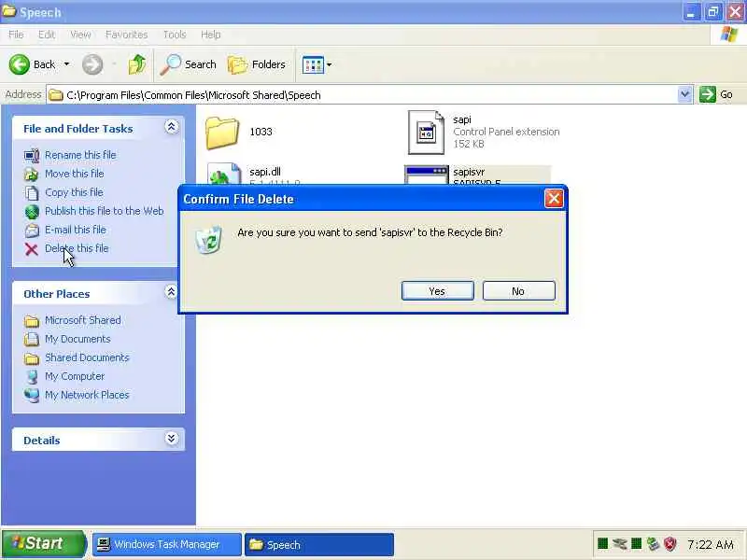Click the My Network Places icon

(32, 395)
